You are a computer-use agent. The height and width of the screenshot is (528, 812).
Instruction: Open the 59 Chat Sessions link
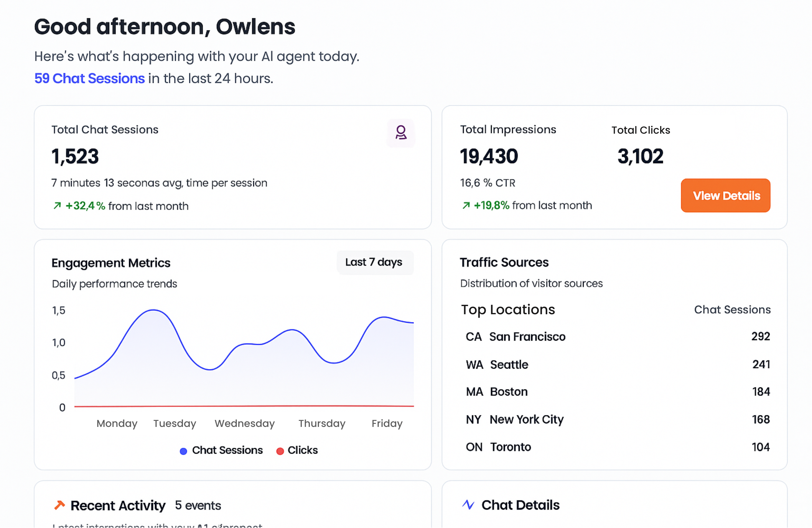[89, 79]
